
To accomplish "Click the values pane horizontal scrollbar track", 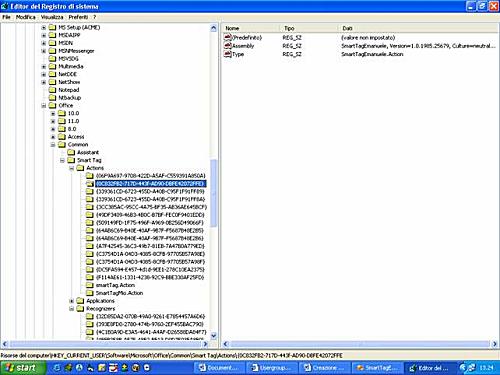I will (360, 344).
